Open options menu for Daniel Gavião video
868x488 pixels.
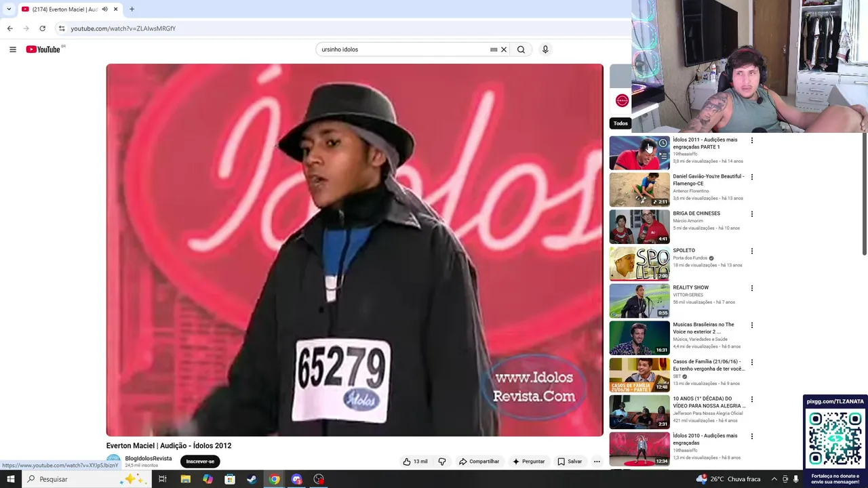[751, 177]
